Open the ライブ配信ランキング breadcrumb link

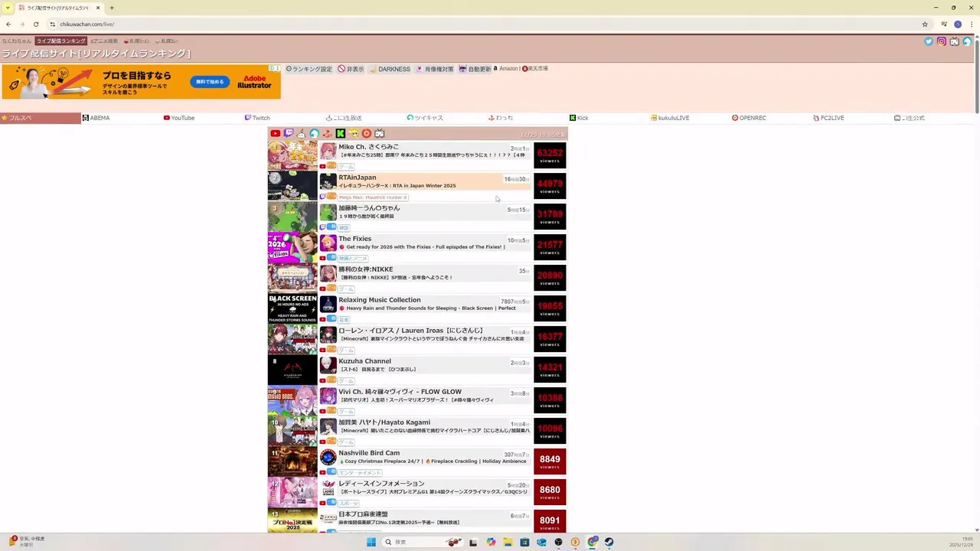tap(60, 41)
